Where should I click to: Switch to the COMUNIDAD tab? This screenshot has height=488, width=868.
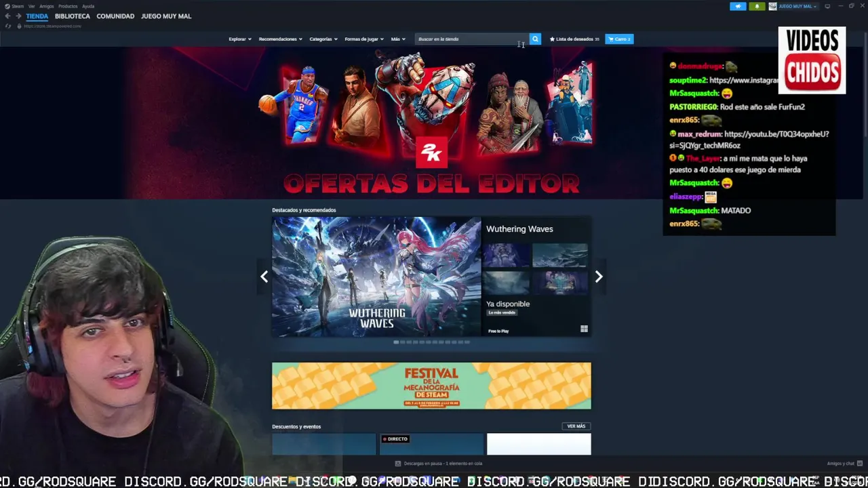tap(115, 16)
